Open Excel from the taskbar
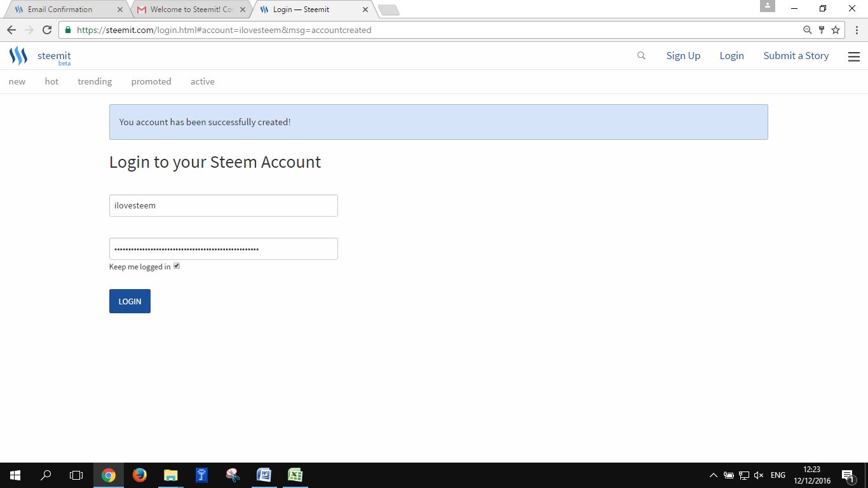868x488 pixels. pos(295,475)
